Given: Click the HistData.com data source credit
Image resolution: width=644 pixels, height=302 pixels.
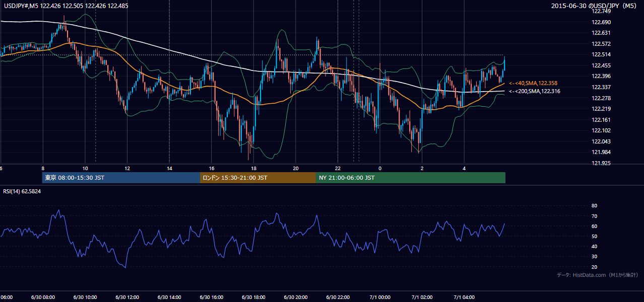Looking at the screenshot, I should point(598,275).
